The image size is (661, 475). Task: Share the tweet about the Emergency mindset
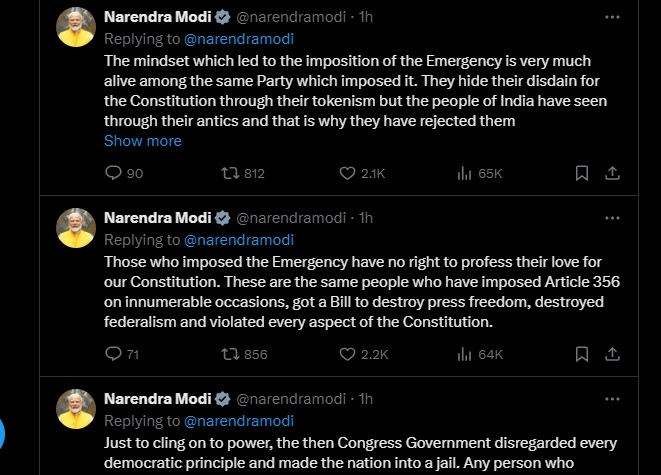614,173
